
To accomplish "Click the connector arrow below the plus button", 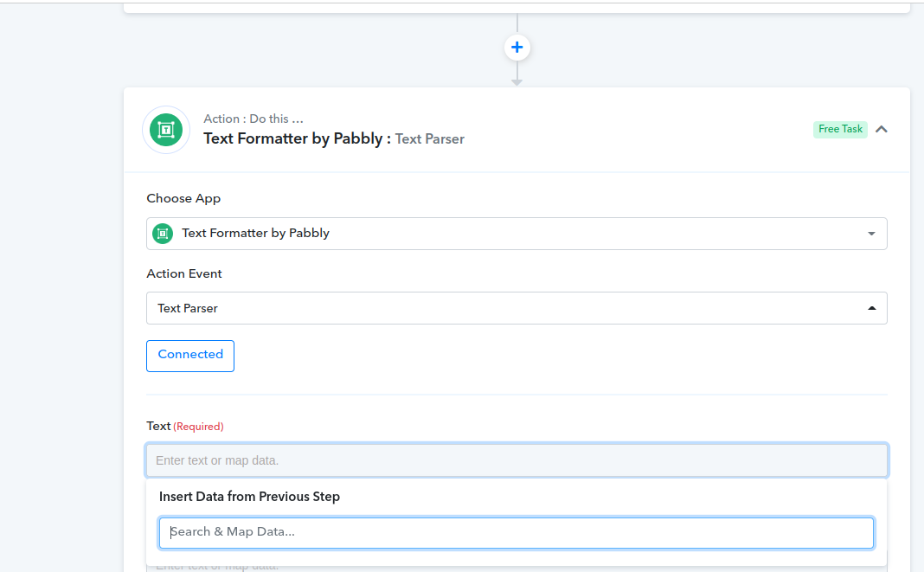I will 517,79.
